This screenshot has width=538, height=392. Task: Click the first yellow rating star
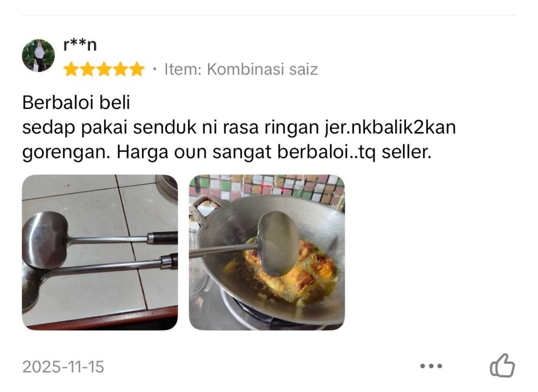coord(71,69)
